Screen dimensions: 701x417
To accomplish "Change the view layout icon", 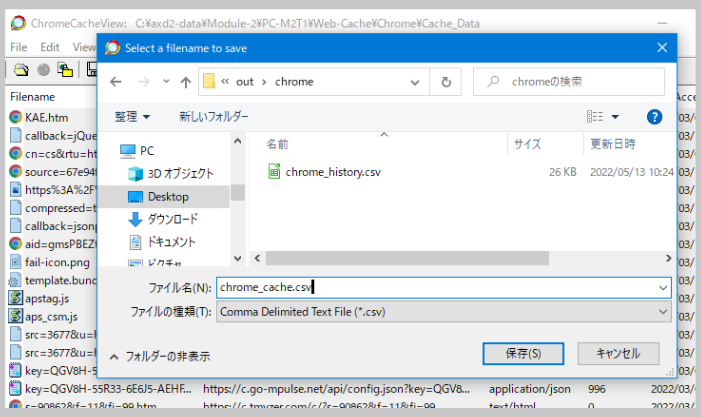I will pyautogui.click(x=595, y=117).
